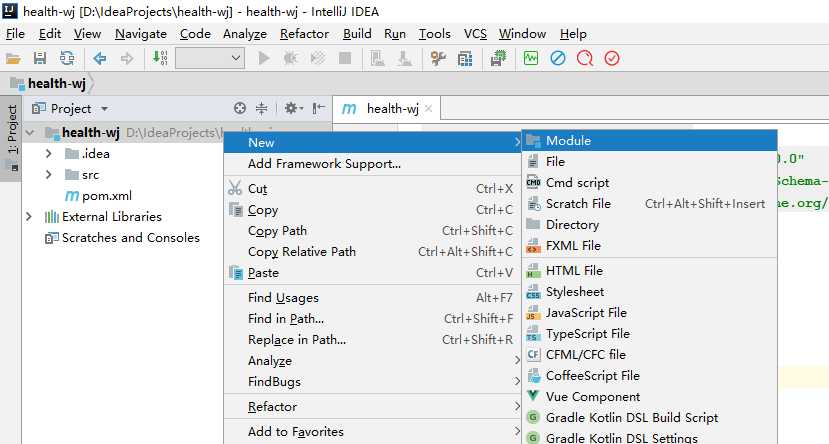Click the green Run play icon
Screen dimensions: 829x444
263,58
